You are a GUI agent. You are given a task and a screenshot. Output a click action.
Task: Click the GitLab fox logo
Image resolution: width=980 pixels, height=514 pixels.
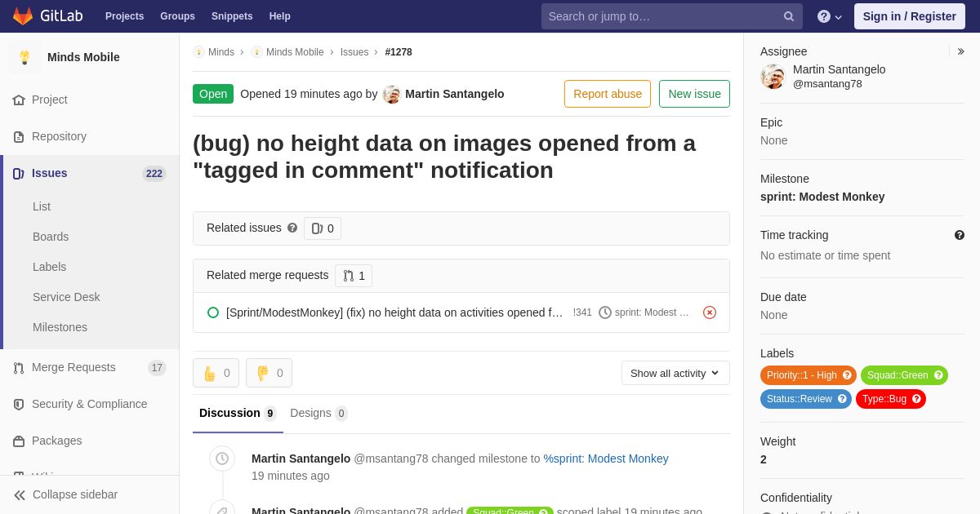[23, 16]
